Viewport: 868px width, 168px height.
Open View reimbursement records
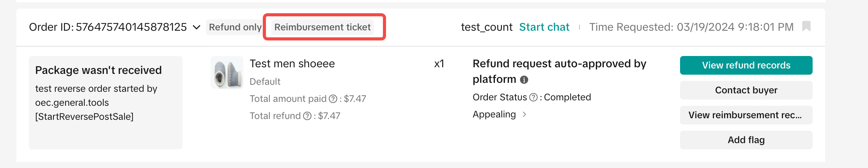(746, 115)
